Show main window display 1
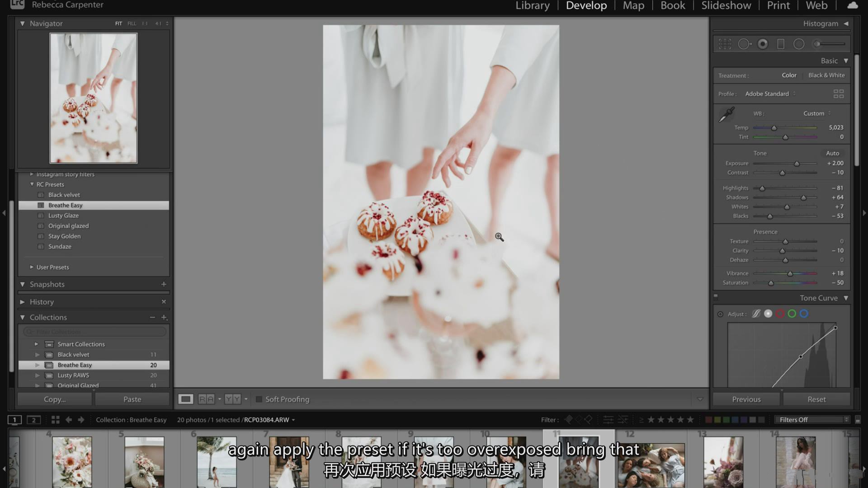The width and height of the screenshot is (868, 488). (14, 420)
